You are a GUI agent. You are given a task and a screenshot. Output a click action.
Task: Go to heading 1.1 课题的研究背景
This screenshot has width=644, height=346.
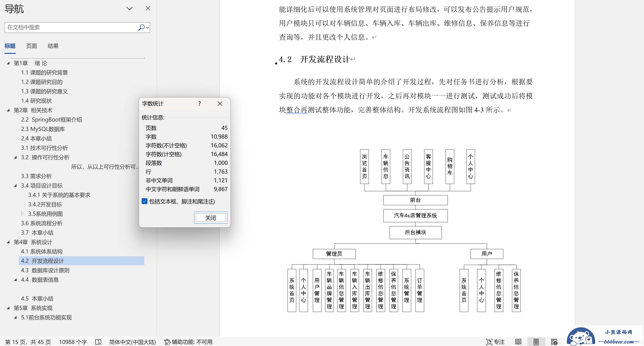click(x=44, y=73)
